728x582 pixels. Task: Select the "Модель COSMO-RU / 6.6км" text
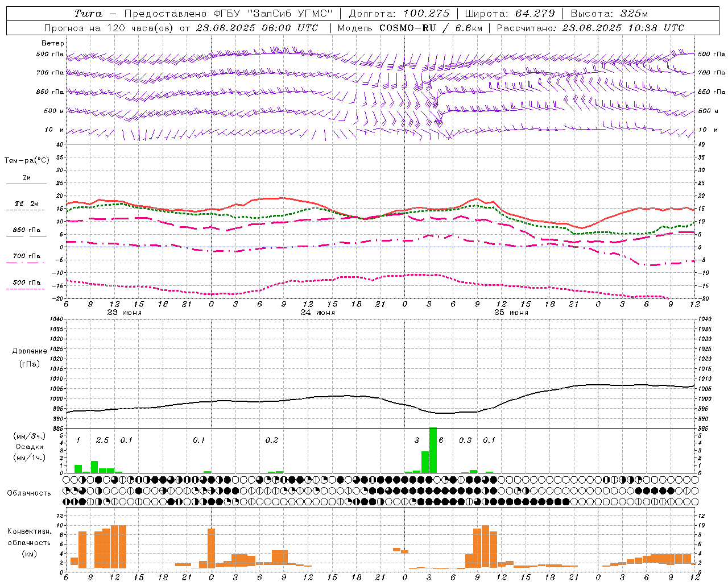(409, 28)
